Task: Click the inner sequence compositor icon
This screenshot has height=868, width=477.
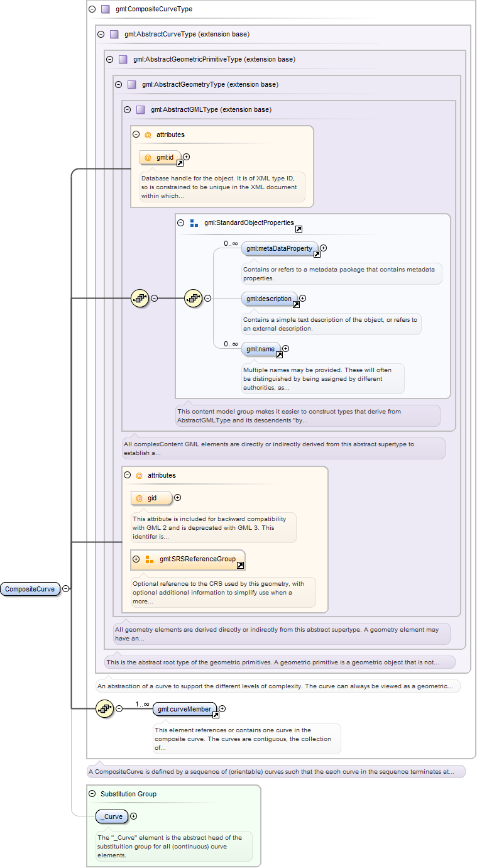Action: 193,299
